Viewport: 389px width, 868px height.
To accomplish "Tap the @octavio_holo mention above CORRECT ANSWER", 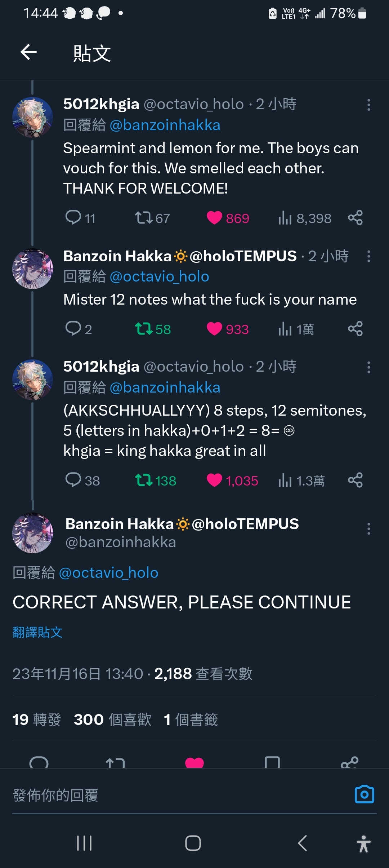I will pos(108,573).
